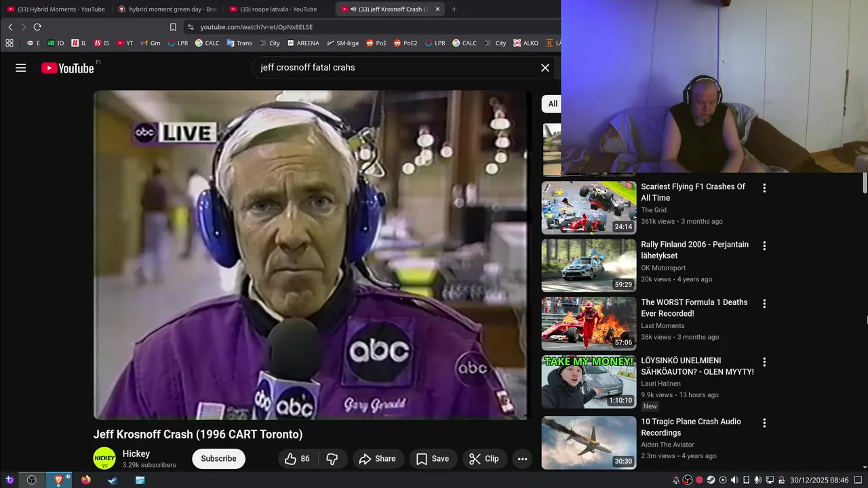Open options menu for Rally Finland 2006
The height and width of the screenshot is (488, 868).
click(764, 246)
